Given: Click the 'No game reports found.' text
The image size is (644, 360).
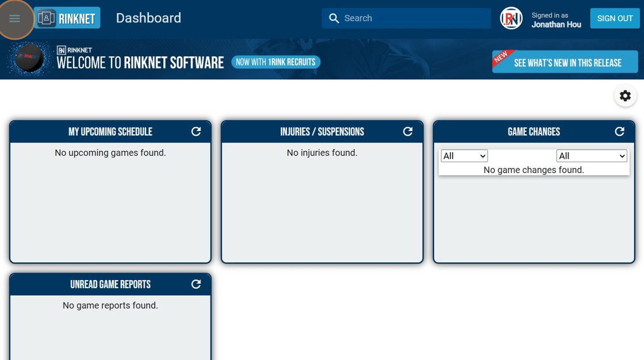Looking at the screenshot, I should [x=110, y=306].
